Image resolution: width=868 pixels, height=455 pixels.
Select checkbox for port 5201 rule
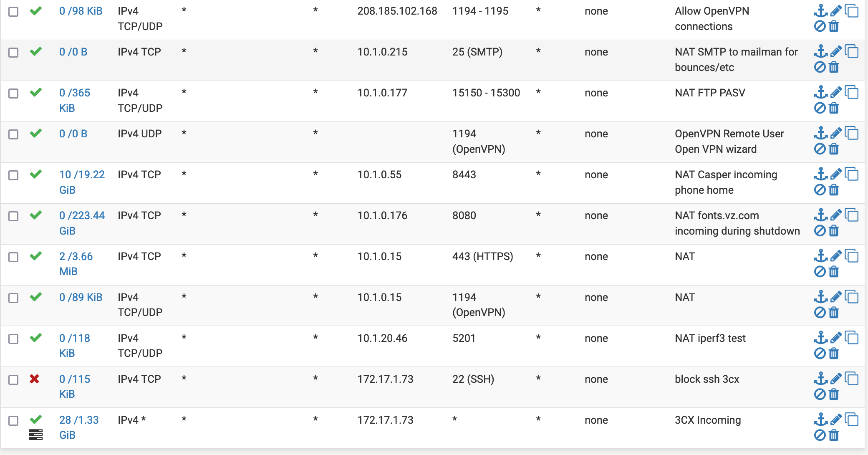point(14,339)
